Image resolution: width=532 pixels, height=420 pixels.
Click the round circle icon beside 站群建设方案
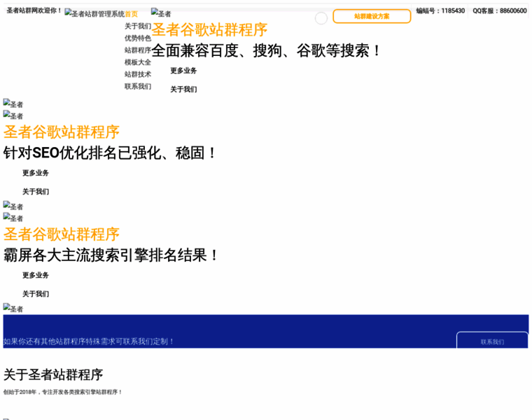pos(321,18)
